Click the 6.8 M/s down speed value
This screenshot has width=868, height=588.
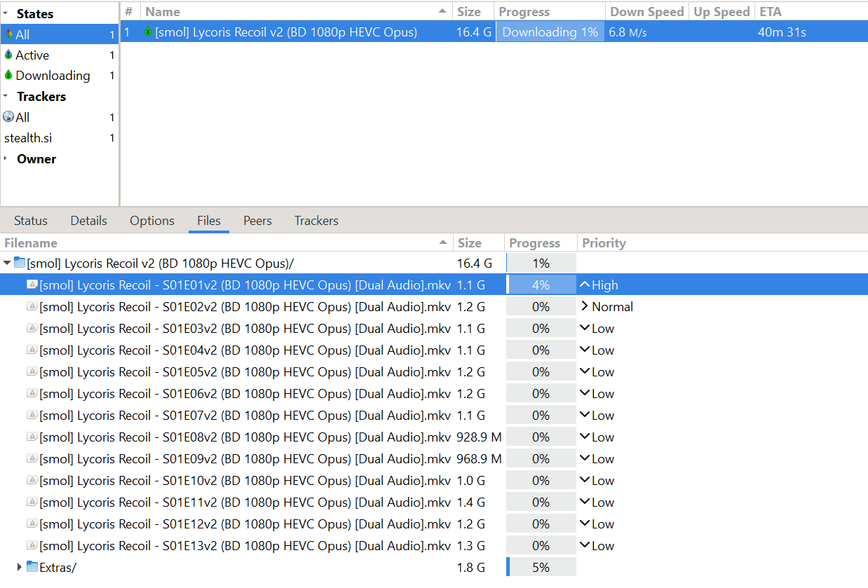point(628,32)
